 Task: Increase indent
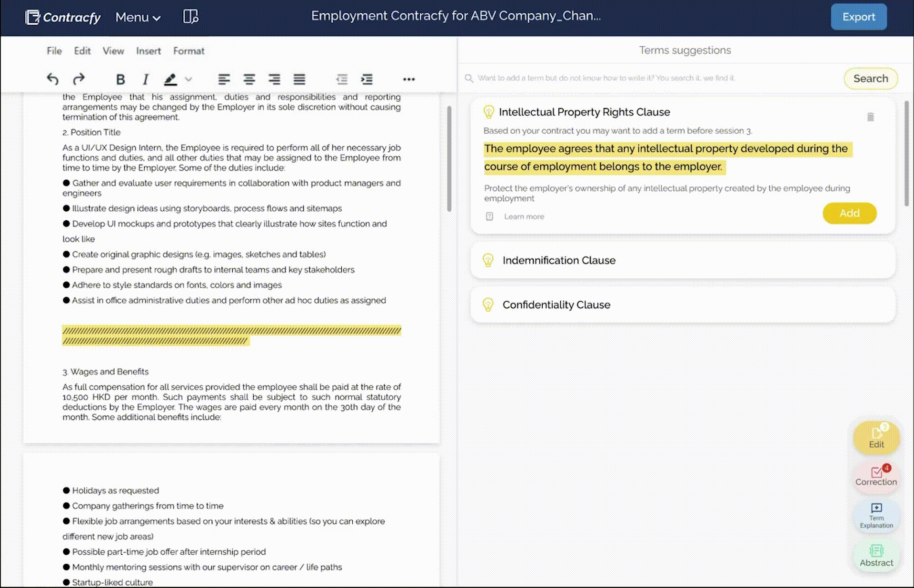[x=367, y=79]
